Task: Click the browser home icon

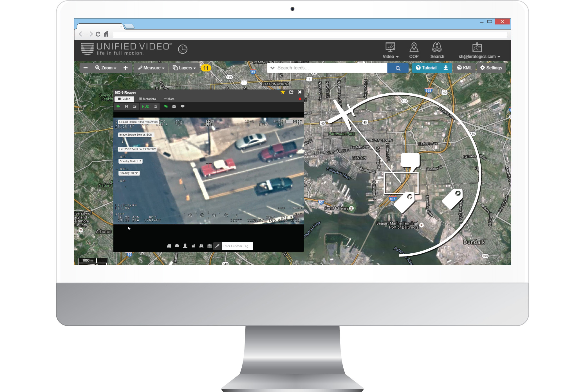Action: (x=106, y=34)
